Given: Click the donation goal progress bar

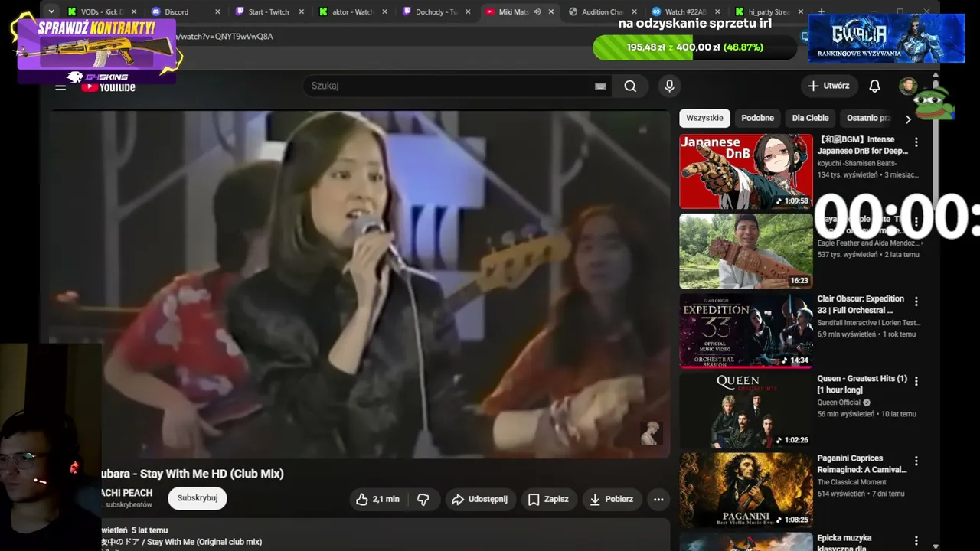Looking at the screenshot, I should tap(694, 47).
